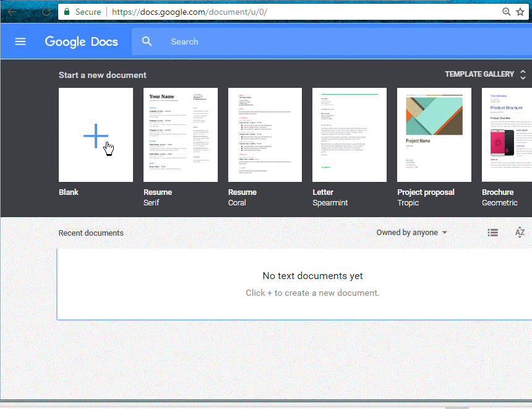Choose the Resume Serif template
Screen dimensions: 532x409
coord(181,135)
